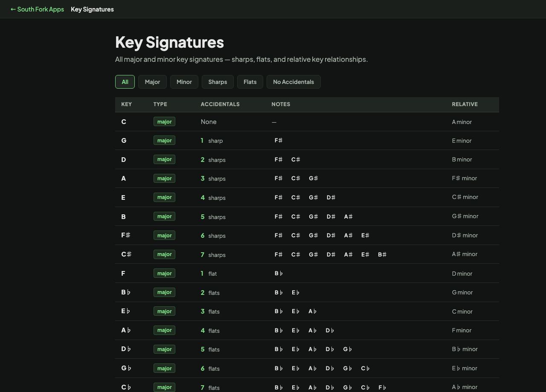Click 'C minor' relative key
This screenshot has width=546, height=392.
click(462, 311)
